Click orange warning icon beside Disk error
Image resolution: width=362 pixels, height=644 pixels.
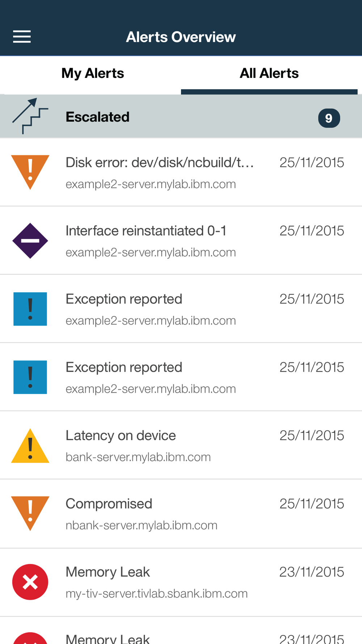pos(30,171)
